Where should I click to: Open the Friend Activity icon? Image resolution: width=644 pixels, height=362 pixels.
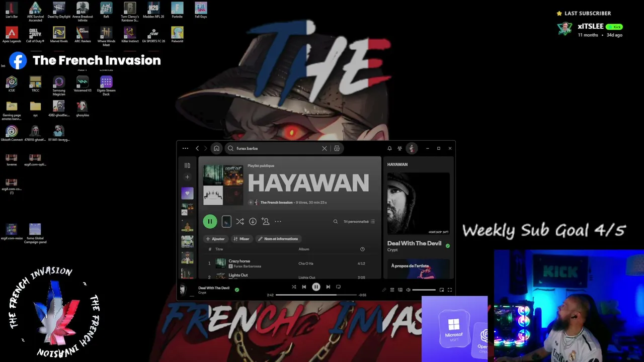point(399,148)
